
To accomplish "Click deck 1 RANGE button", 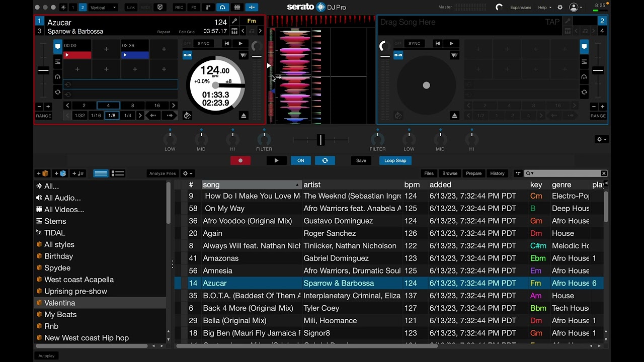I will click(x=43, y=116).
